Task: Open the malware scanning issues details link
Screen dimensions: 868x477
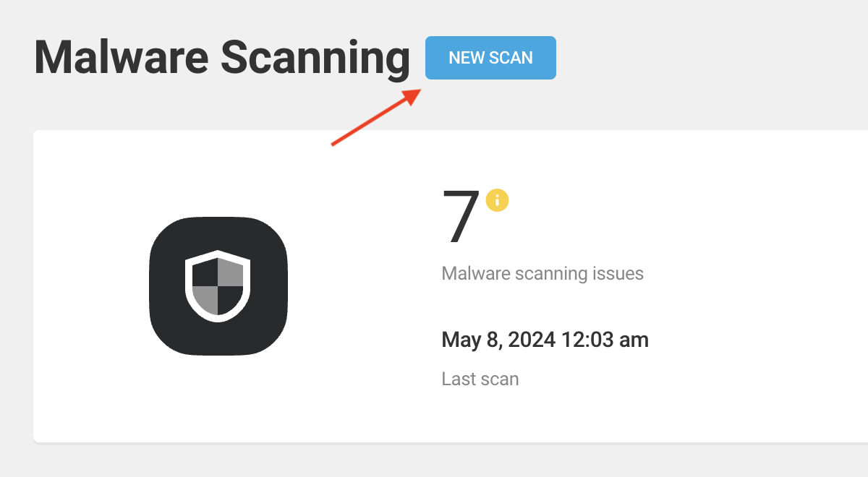Action: click(542, 273)
